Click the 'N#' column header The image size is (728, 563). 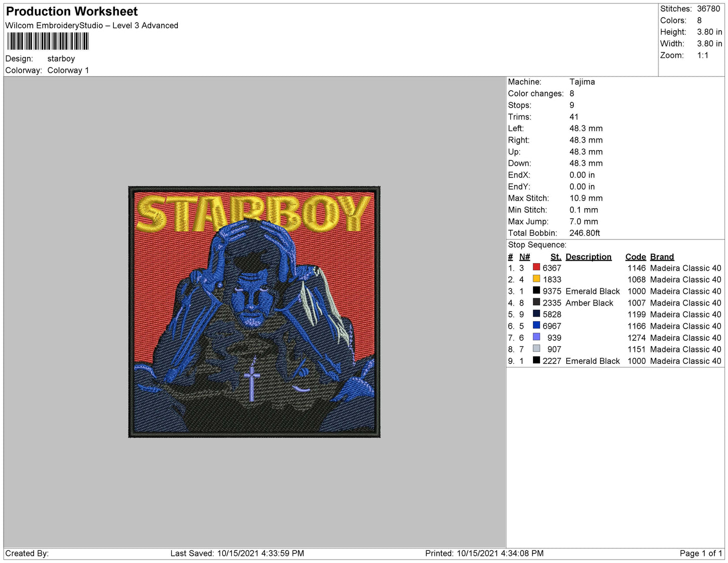click(x=524, y=257)
